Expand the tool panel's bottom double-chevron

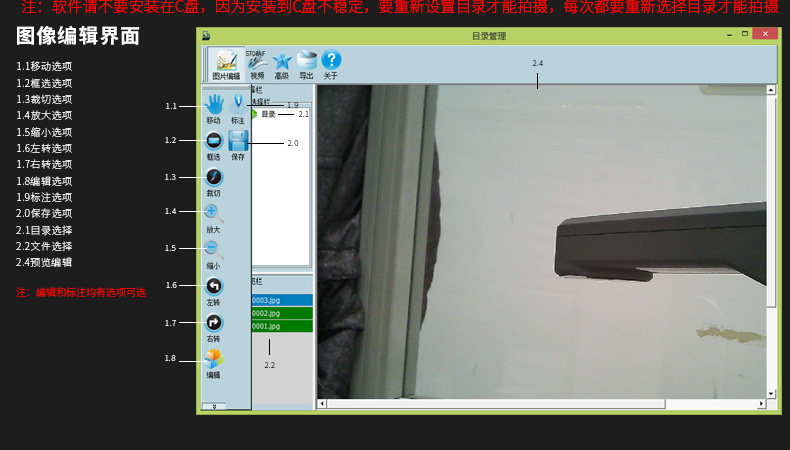[x=214, y=406]
